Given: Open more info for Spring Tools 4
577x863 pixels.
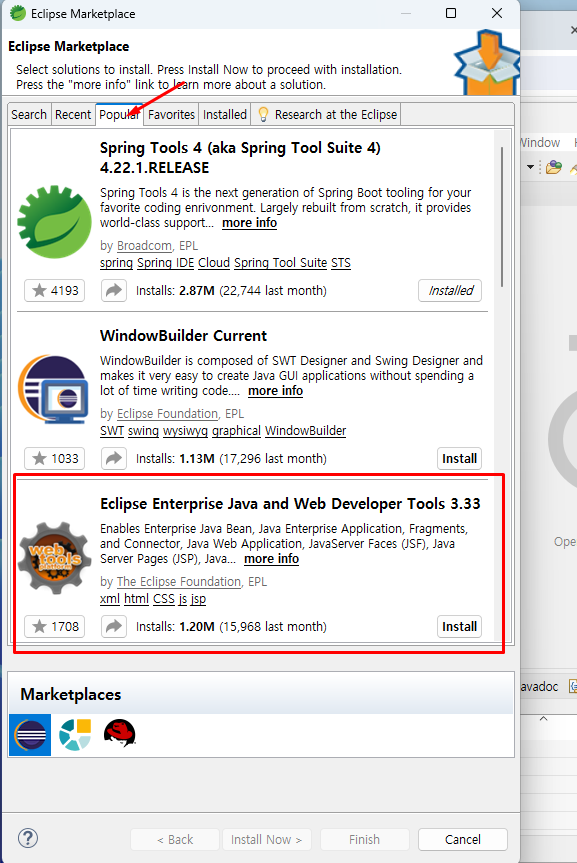Looking at the screenshot, I should click(249, 223).
